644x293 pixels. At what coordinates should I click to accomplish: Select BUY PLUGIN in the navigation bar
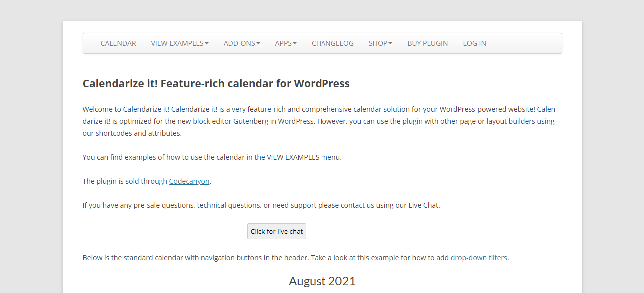tap(427, 43)
